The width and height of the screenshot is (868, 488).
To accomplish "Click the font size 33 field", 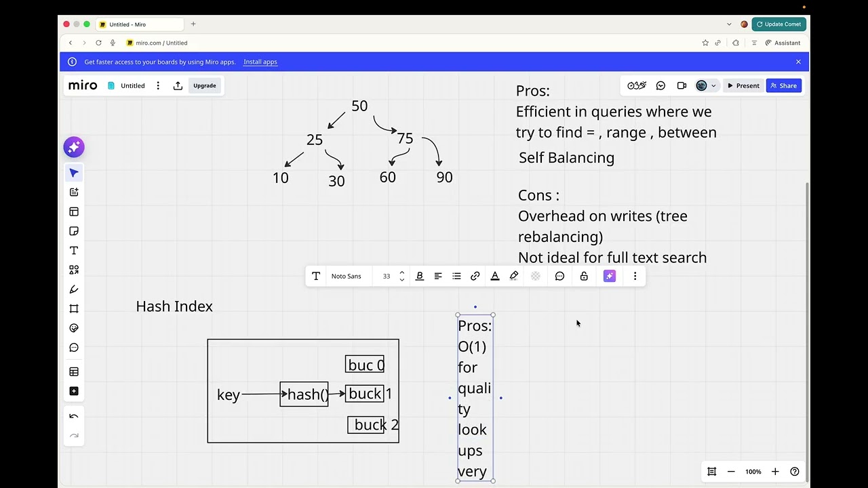I will [x=387, y=276].
